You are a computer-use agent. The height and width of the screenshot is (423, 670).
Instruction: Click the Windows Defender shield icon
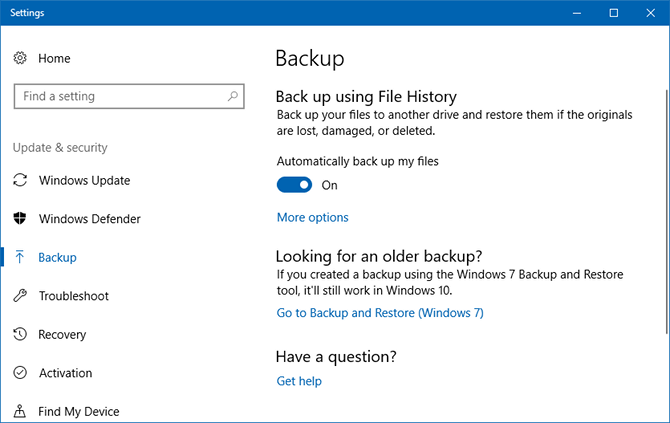tap(20, 219)
